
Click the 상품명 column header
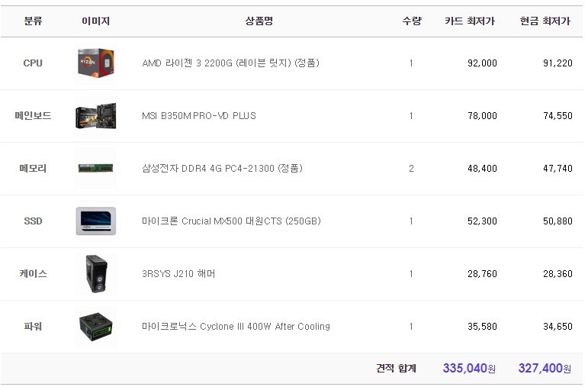[x=259, y=21]
